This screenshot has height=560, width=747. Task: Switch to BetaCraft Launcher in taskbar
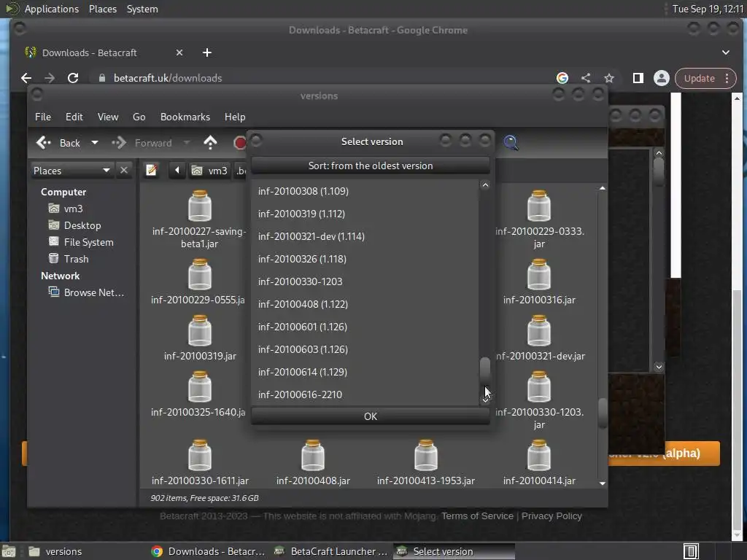(x=332, y=551)
